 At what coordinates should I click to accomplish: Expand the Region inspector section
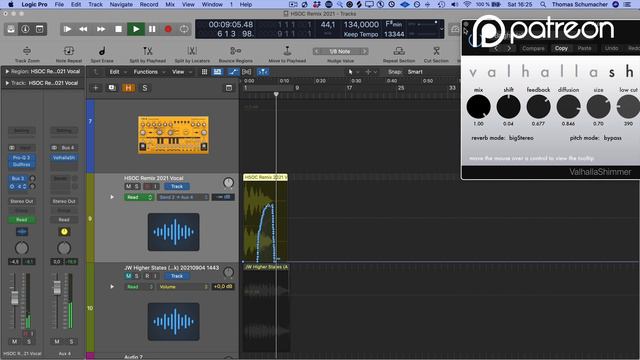point(7,71)
